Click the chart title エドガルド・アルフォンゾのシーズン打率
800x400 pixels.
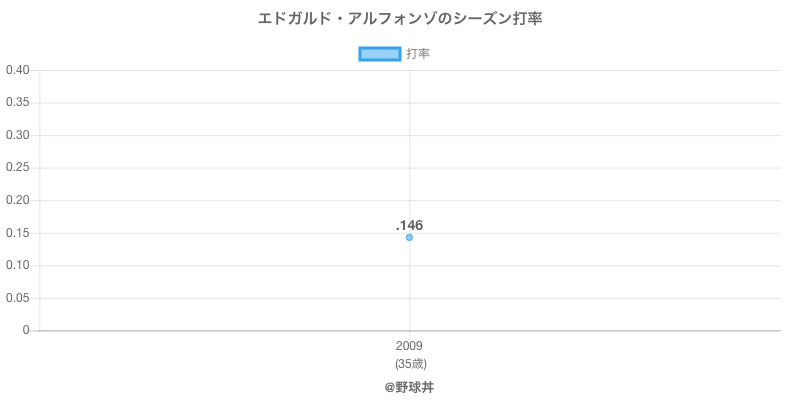399,19
